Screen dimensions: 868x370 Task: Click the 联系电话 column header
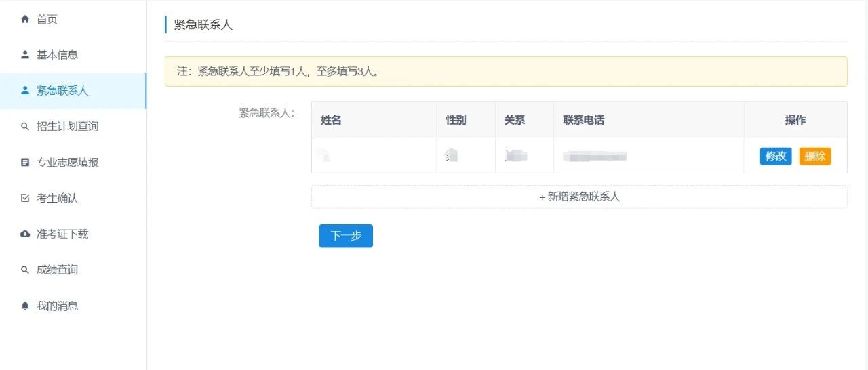583,120
